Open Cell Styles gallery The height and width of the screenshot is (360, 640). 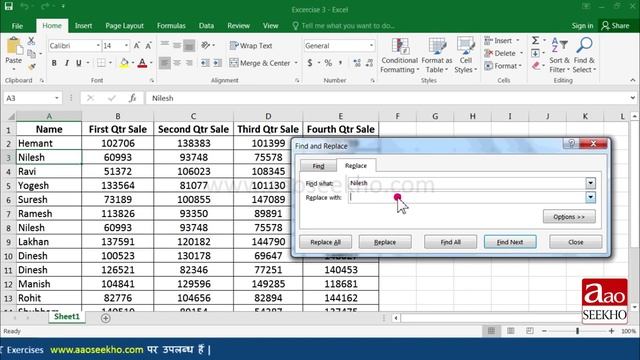(466, 56)
